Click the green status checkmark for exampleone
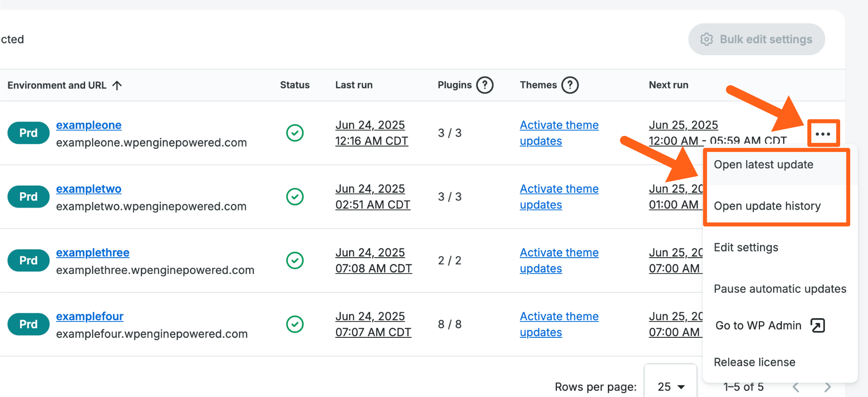Viewport: 868px width, 397px height. pyautogui.click(x=295, y=133)
